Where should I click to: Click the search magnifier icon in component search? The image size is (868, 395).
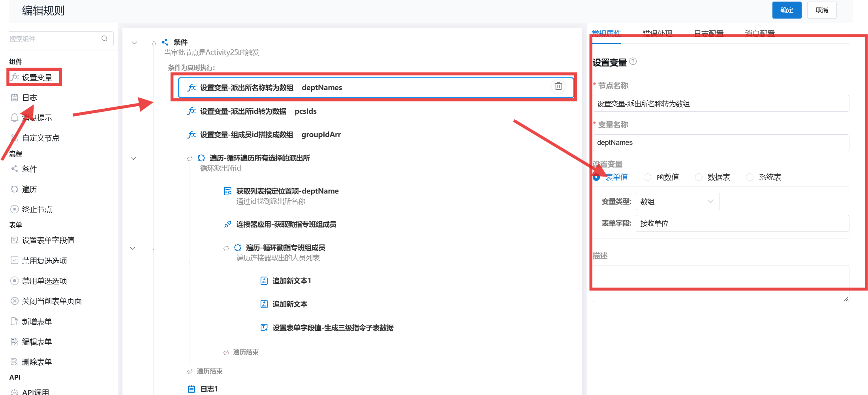(x=104, y=38)
